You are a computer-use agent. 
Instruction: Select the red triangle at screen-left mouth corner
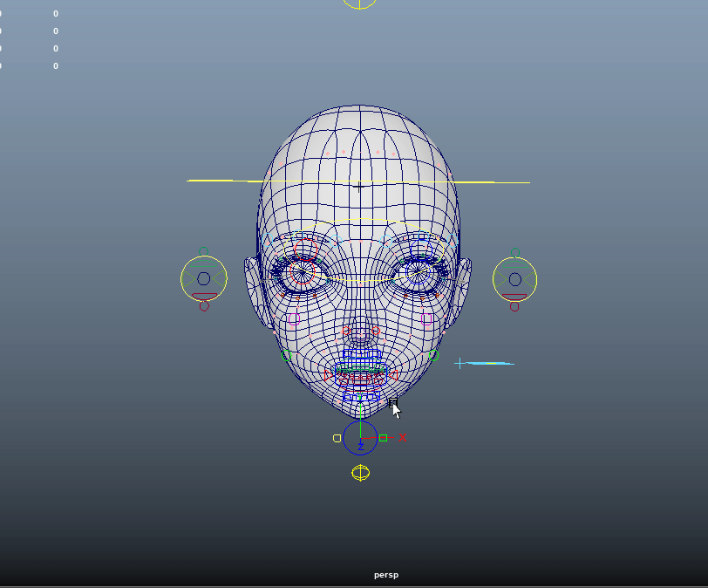click(328, 375)
